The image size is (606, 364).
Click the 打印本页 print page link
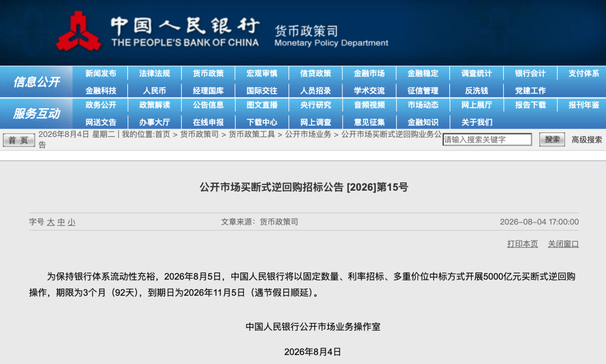[x=522, y=244]
